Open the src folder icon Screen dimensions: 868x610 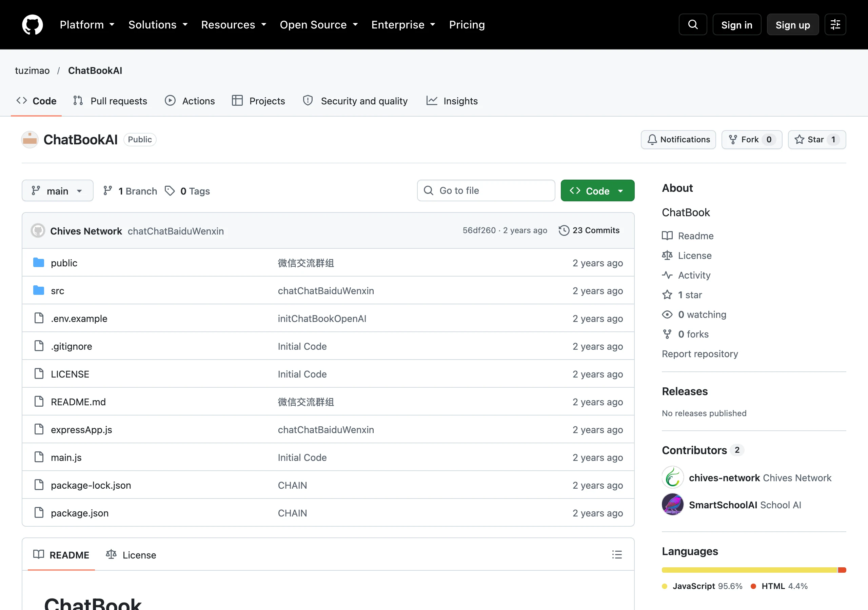click(x=39, y=290)
